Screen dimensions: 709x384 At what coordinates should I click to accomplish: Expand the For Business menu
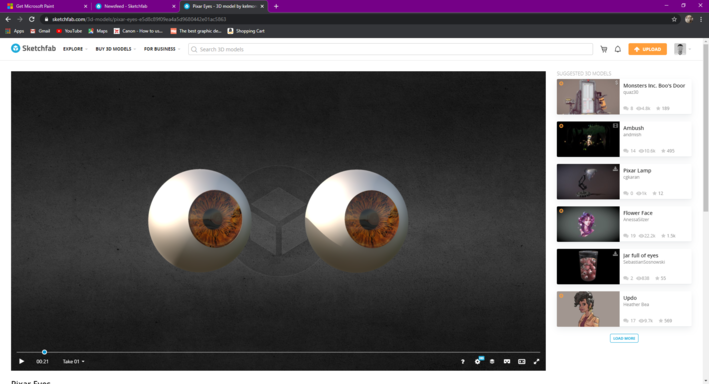click(x=162, y=49)
